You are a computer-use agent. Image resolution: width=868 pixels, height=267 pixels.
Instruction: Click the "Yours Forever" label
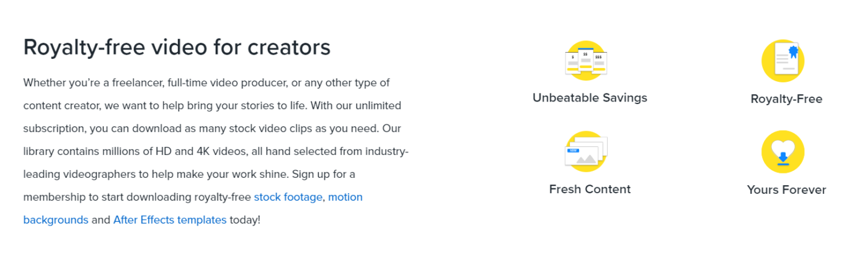pyautogui.click(x=786, y=190)
